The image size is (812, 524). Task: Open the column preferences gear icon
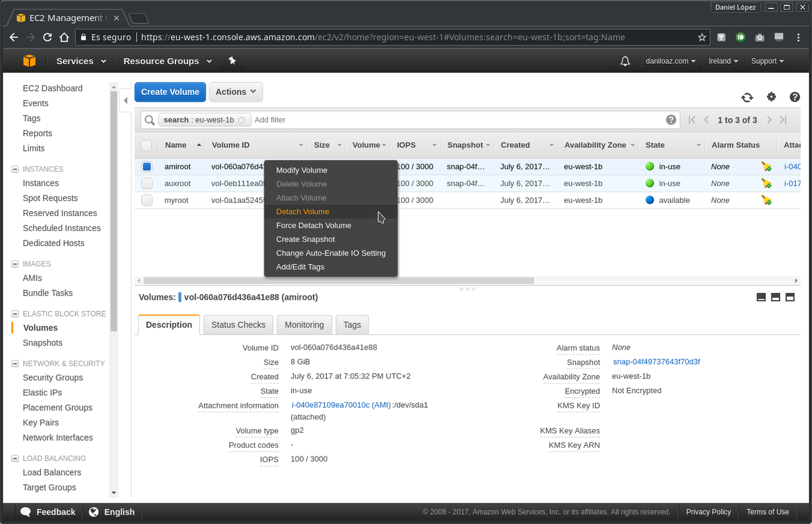click(771, 97)
